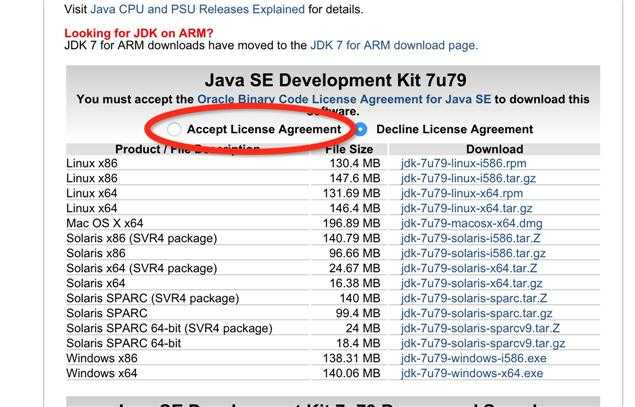Click the 140.06 MB file size
The image size is (635, 407).
click(x=352, y=373)
